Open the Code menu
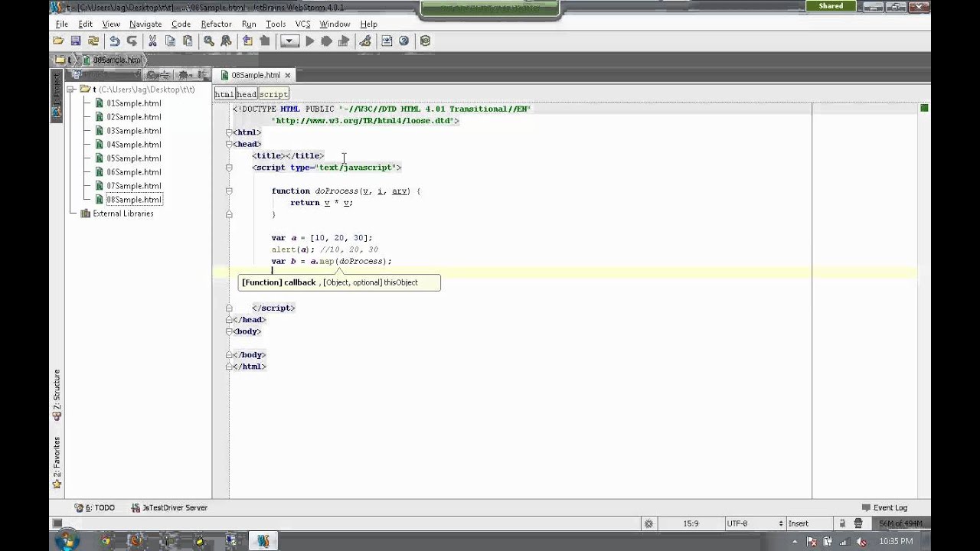This screenshot has height=551, width=980. [x=181, y=24]
